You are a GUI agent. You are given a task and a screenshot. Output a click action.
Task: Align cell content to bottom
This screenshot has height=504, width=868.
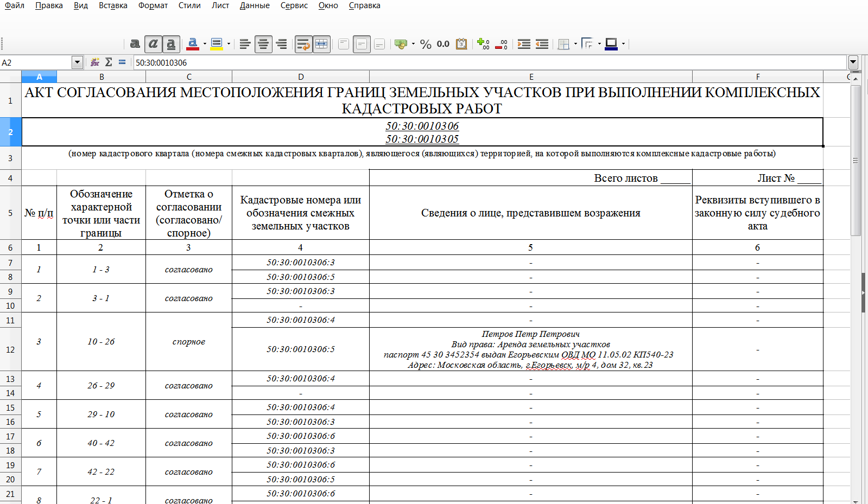pos(379,44)
